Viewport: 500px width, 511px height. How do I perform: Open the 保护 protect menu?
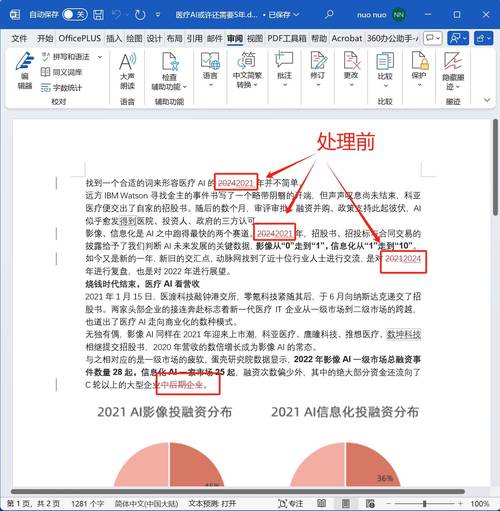click(419, 70)
